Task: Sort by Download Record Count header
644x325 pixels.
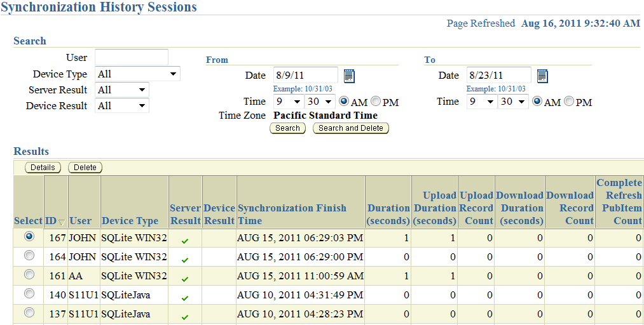Action: coord(570,208)
